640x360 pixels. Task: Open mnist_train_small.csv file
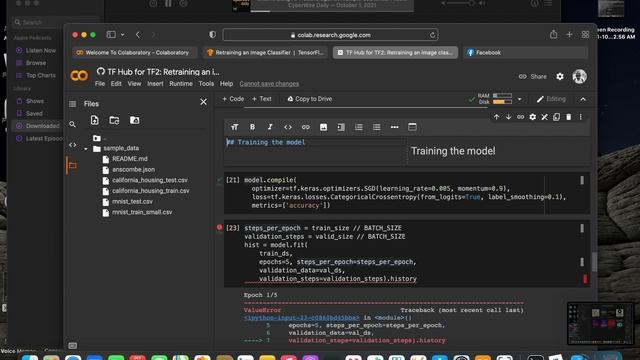(142, 212)
